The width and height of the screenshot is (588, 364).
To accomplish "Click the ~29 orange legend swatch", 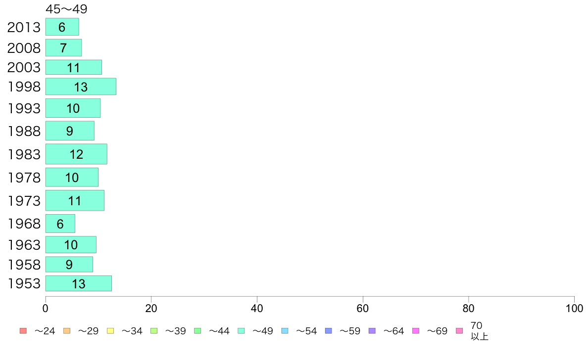I will (x=67, y=331).
